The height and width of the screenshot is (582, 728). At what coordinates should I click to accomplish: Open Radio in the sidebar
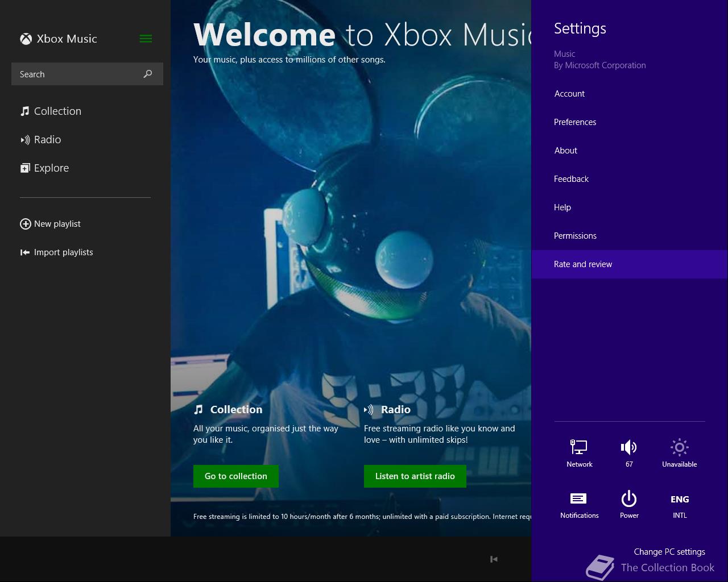click(40, 139)
